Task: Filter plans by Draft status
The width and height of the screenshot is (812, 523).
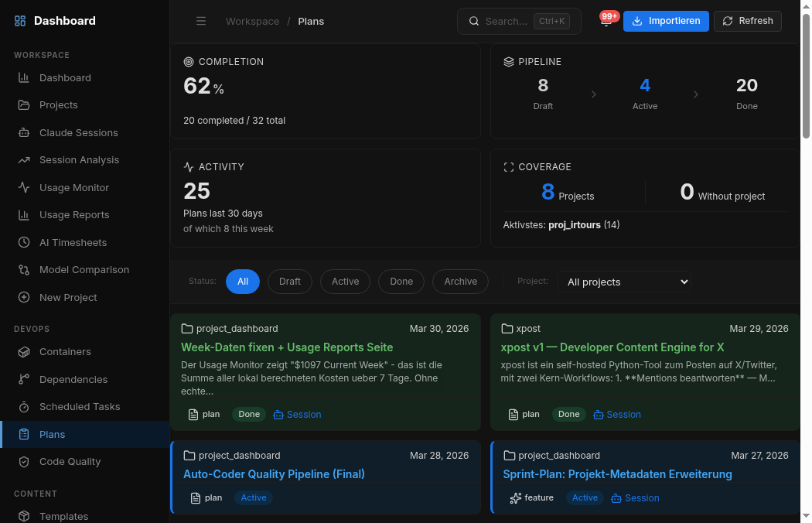Action: coord(290,282)
